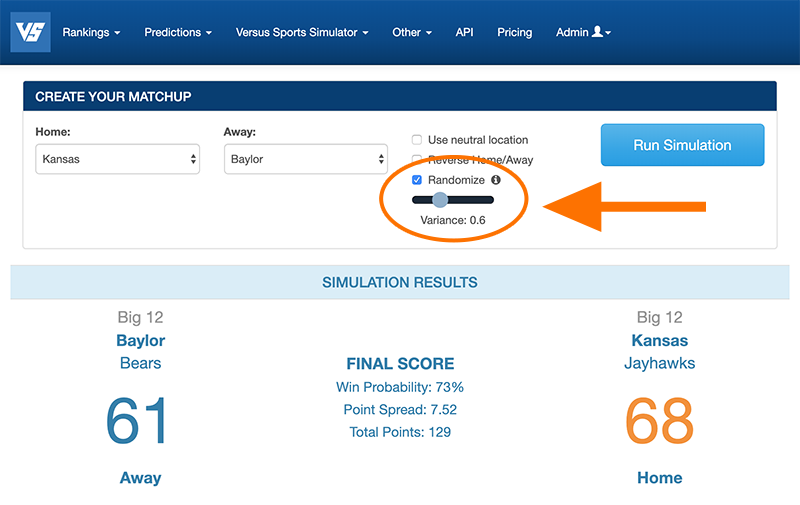Open the Away team dropdown
This screenshot has height=505, width=800.
(305, 159)
